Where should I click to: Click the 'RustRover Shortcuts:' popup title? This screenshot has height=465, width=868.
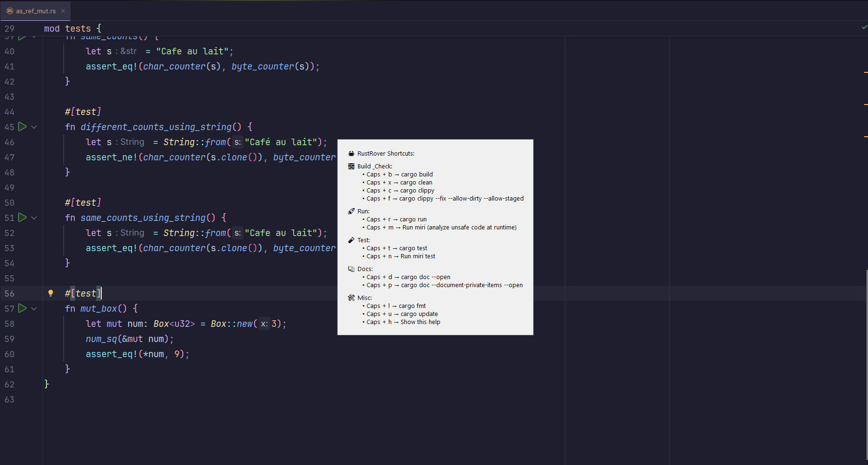pos(386,154)
